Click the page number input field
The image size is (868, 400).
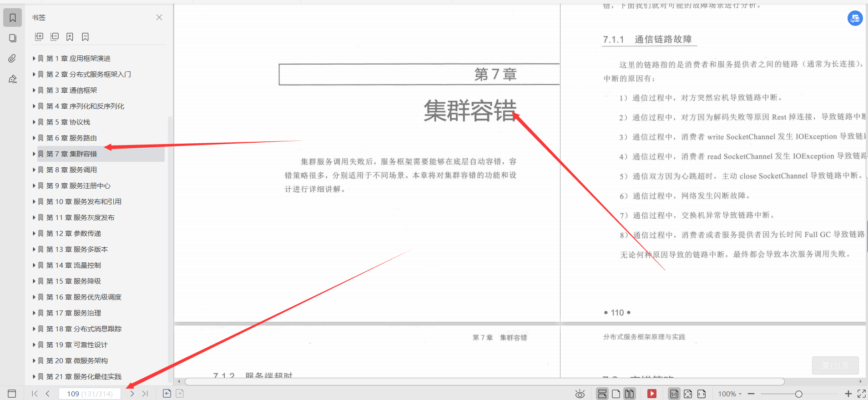pyautogui.click(x=90, y=394)
